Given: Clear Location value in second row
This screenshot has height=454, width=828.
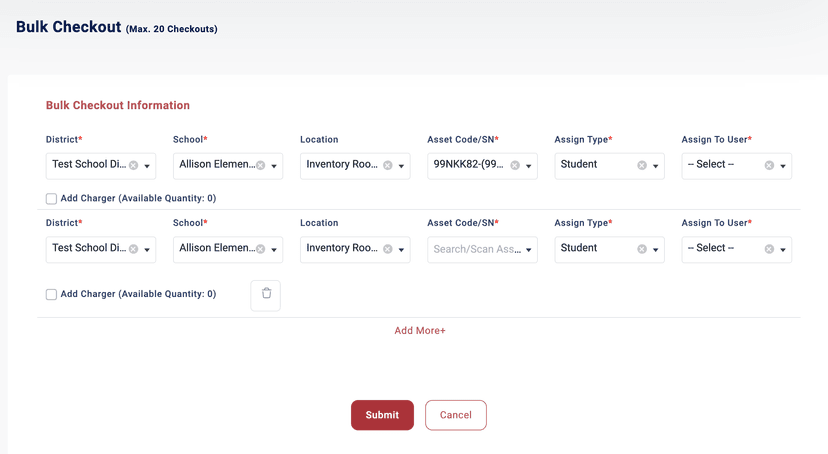Looking at the screenshot, I should point(387,249).
